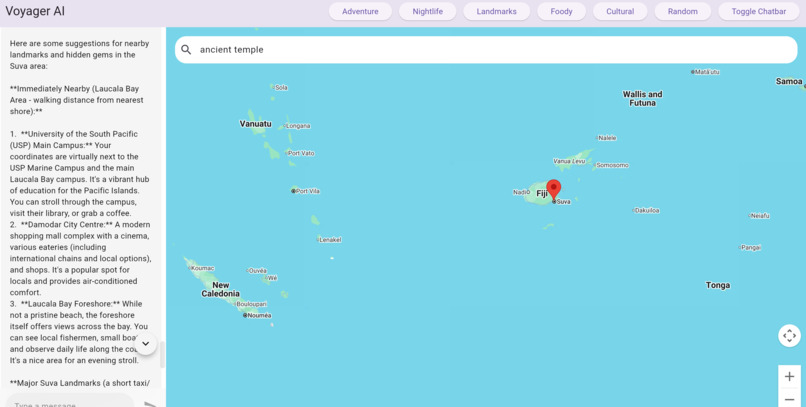
Task: Click the Voyager AI title
Action: [35, 11]
